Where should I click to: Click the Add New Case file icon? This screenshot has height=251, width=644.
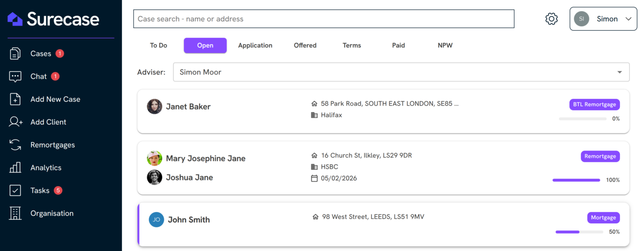point(15,99)
